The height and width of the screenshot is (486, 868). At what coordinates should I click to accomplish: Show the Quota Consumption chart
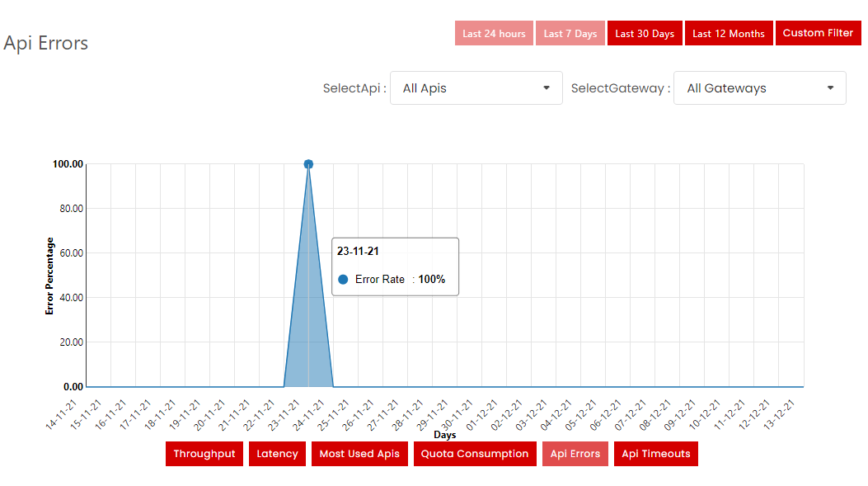(x=475, y=454)
